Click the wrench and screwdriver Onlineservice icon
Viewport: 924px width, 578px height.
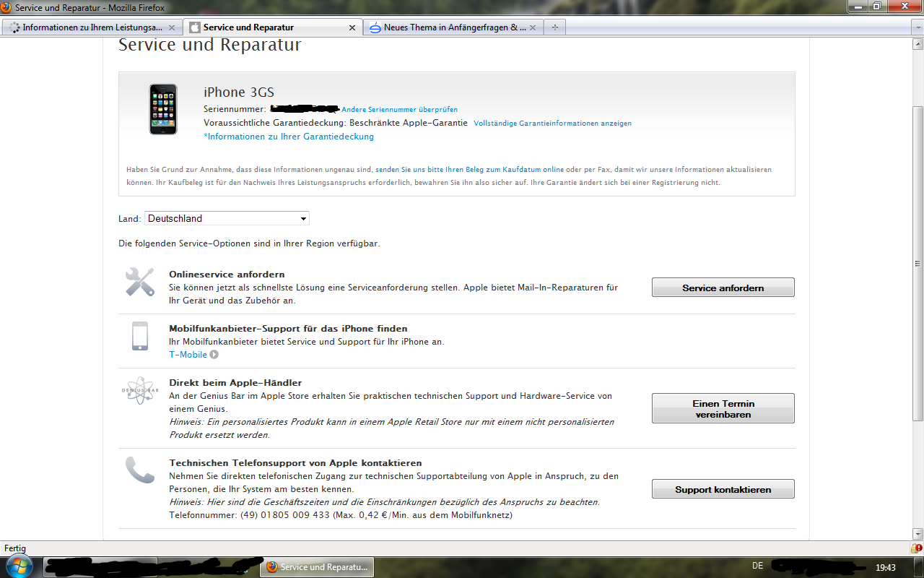(x=139, y=282)
